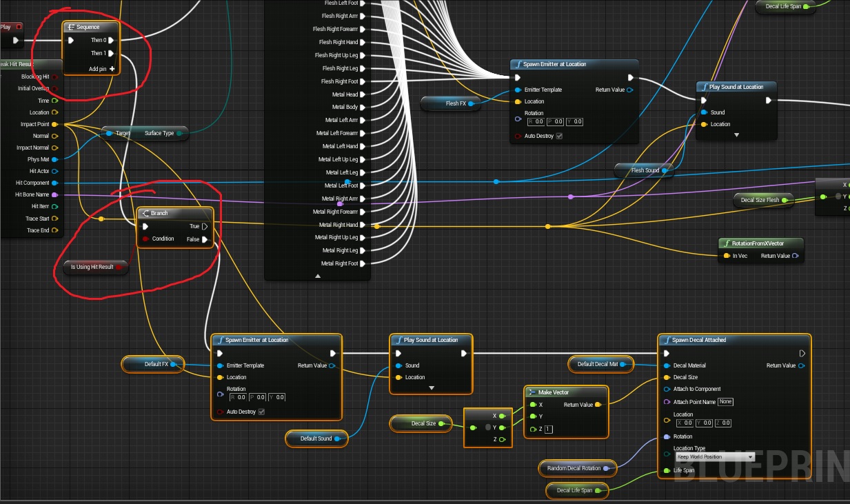Click the Branch node's False exec pin

(205, 239)
